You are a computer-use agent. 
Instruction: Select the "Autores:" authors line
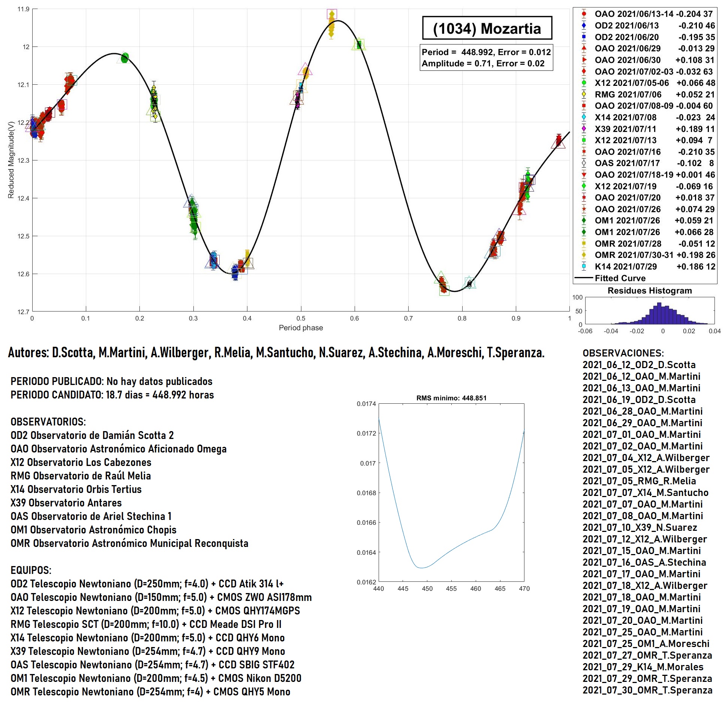tap(276, 352)
